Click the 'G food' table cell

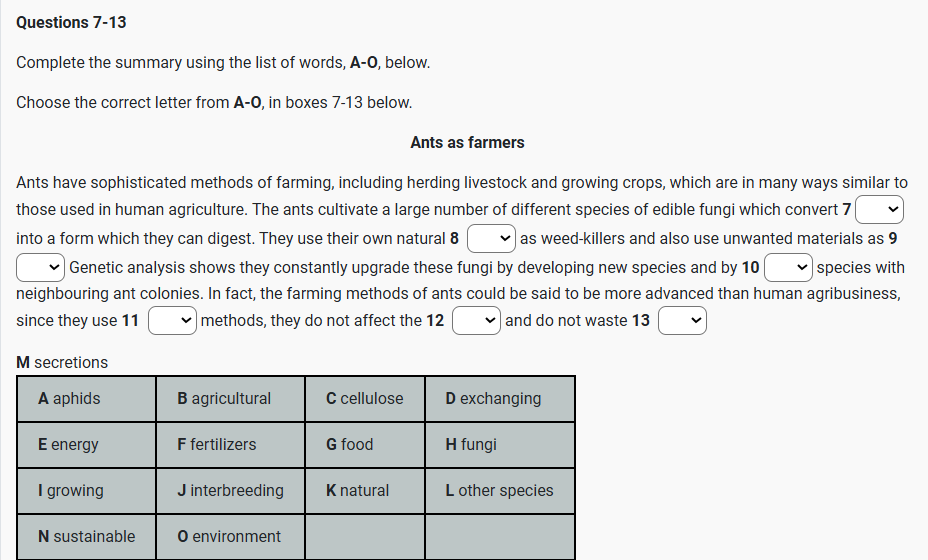click(365, 445)
